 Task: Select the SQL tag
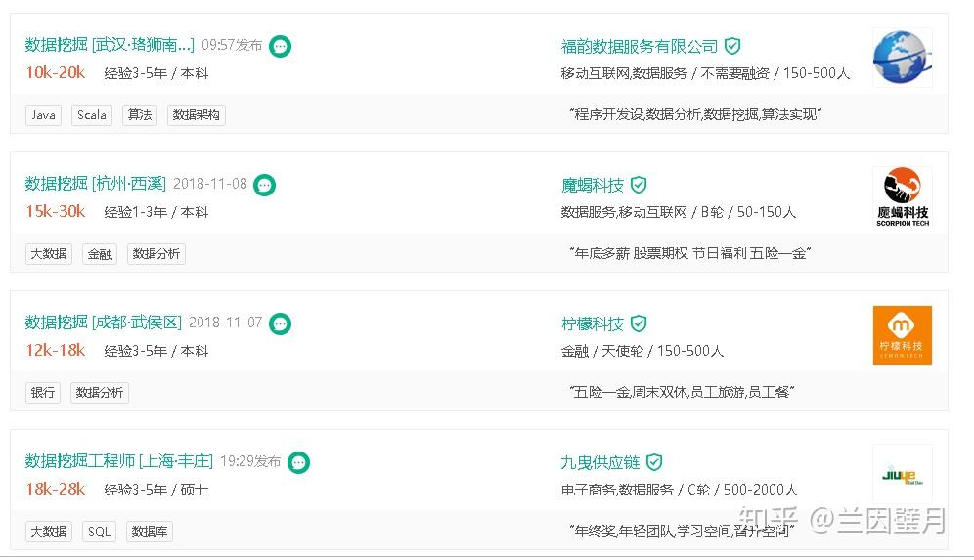click(x=100, y=532)
